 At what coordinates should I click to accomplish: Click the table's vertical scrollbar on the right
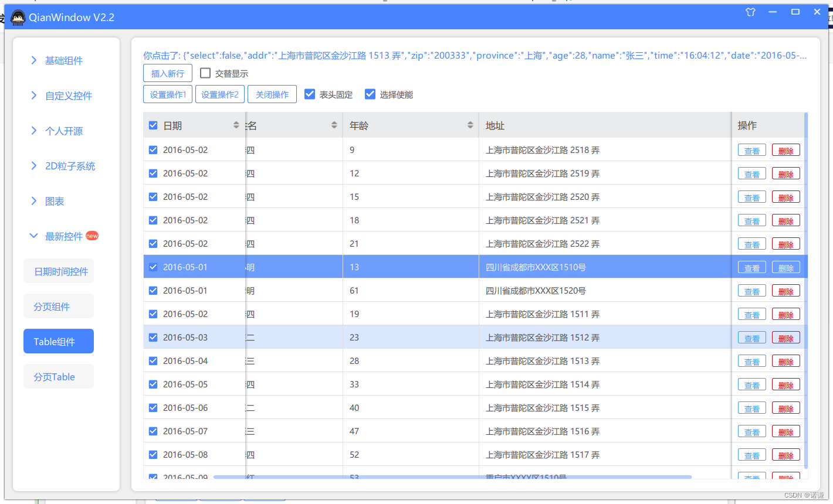click(x=806, y=290)
